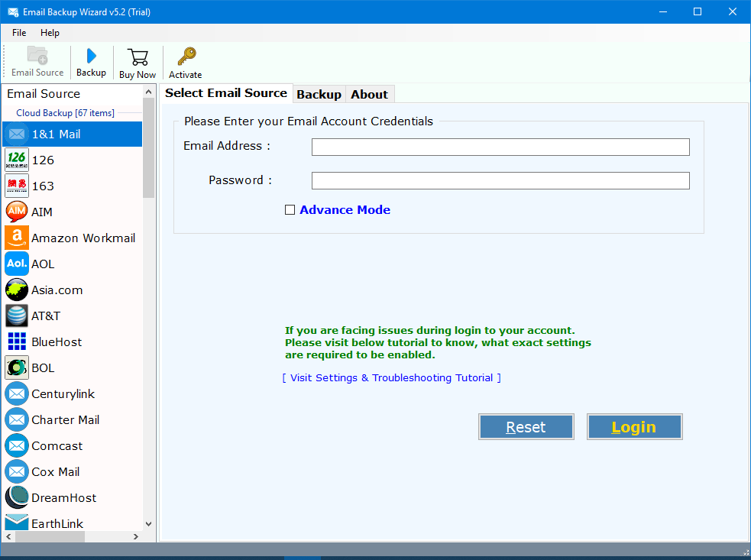Screen dimensions: 751x560
Task: Select the Cox Mail envelope icon
Action: pyautogui.click(x=17, y=472)
